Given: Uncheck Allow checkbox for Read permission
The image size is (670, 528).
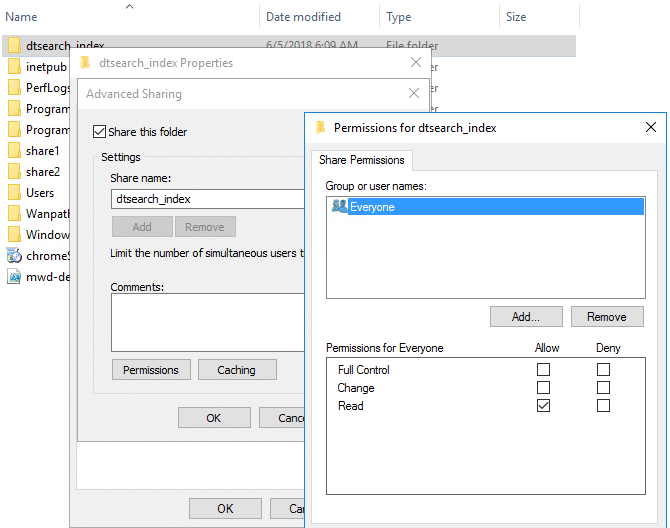Looking at the screenshot, I should point(544,406).
